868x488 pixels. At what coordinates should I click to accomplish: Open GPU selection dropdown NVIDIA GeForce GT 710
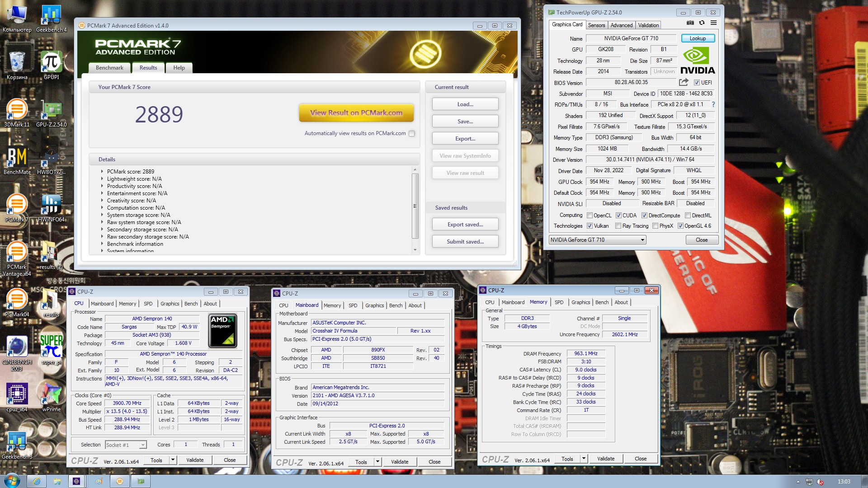click(x=597, y=240)
